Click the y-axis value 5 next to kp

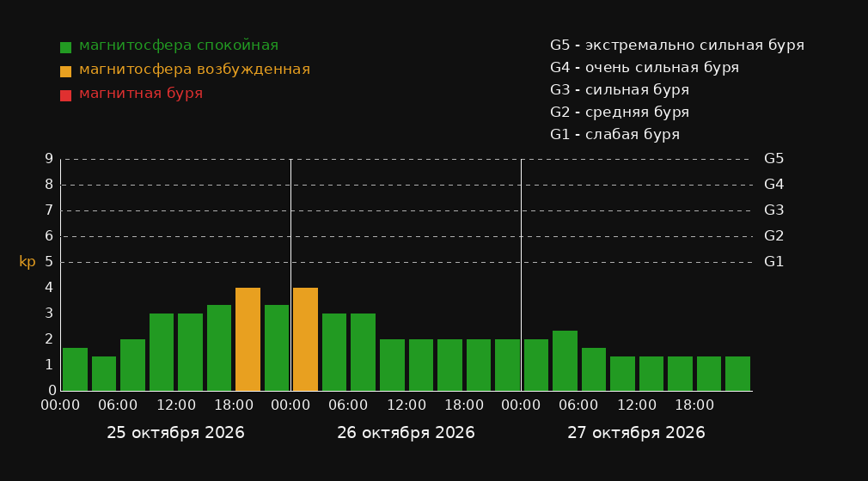click(49, 262)
